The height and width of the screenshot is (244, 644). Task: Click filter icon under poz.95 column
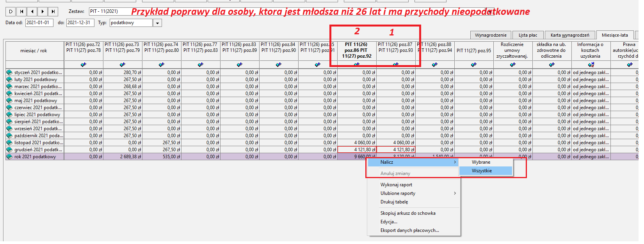[x=474, y=65]
